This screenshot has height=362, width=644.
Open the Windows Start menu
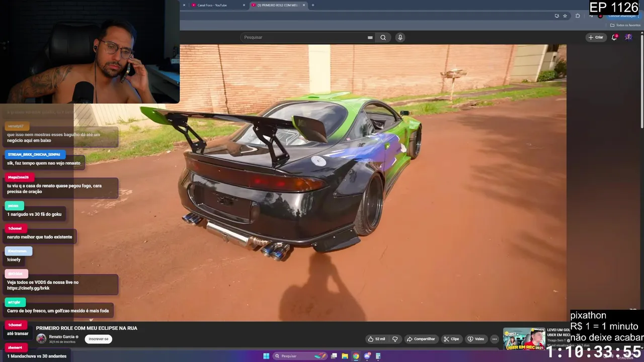(x=266, y=356)
